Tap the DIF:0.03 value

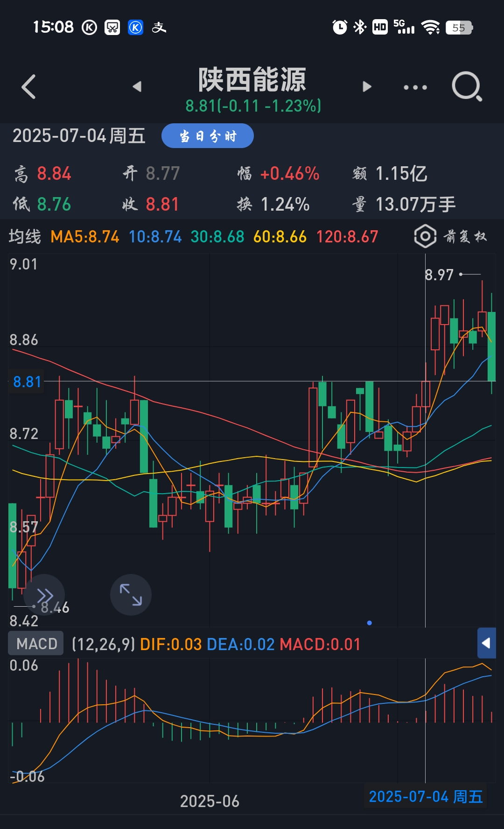pos(171,645)
